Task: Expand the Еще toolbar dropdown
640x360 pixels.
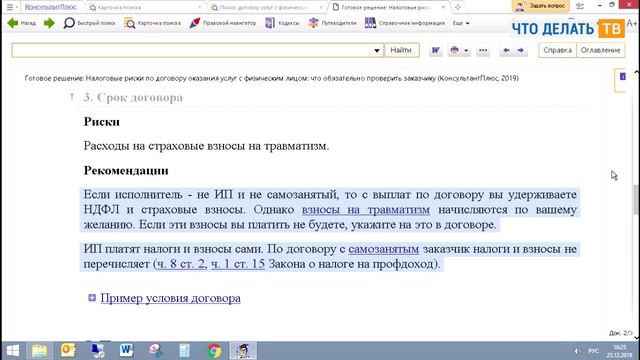Action: pos(461,23)
